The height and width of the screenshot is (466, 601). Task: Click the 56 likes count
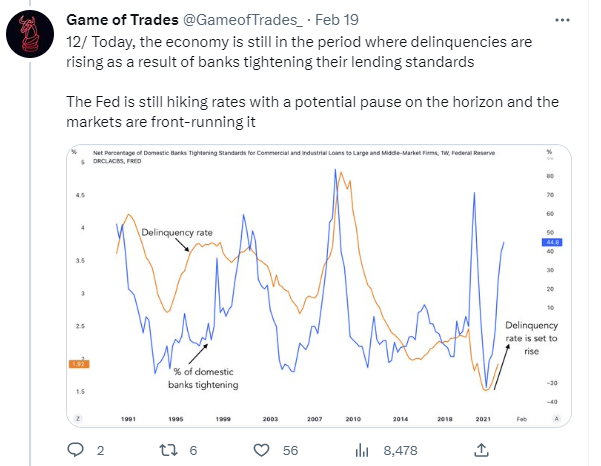point(291,451)
